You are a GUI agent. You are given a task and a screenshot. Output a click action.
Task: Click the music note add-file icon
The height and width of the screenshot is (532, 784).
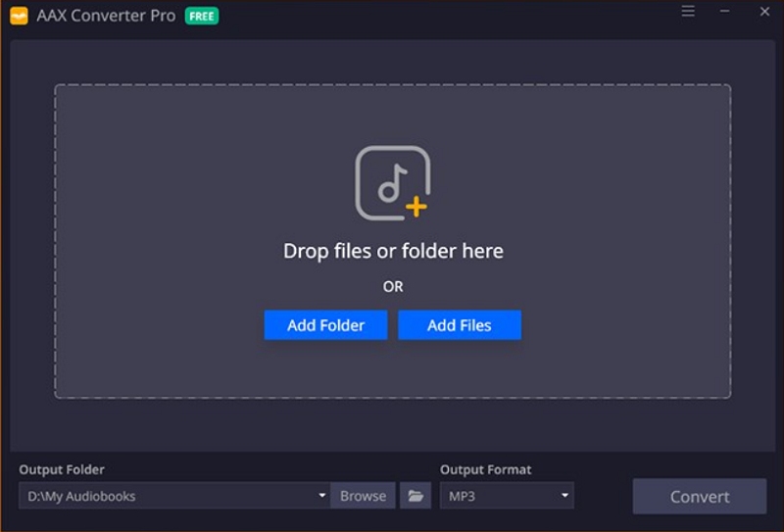click(393, 183)
